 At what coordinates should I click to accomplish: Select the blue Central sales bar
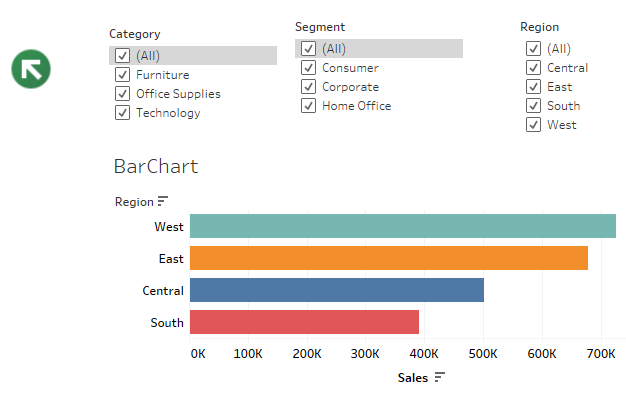click(x=337, y=290)
